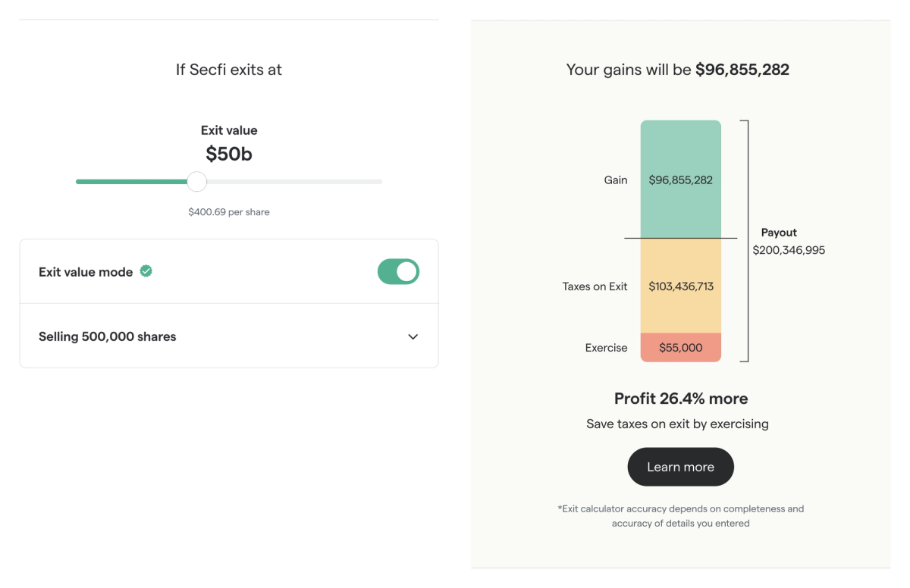Select the green Gain bar segment
The width and height of the screenshot is (910, 588).
pos(680,180)
